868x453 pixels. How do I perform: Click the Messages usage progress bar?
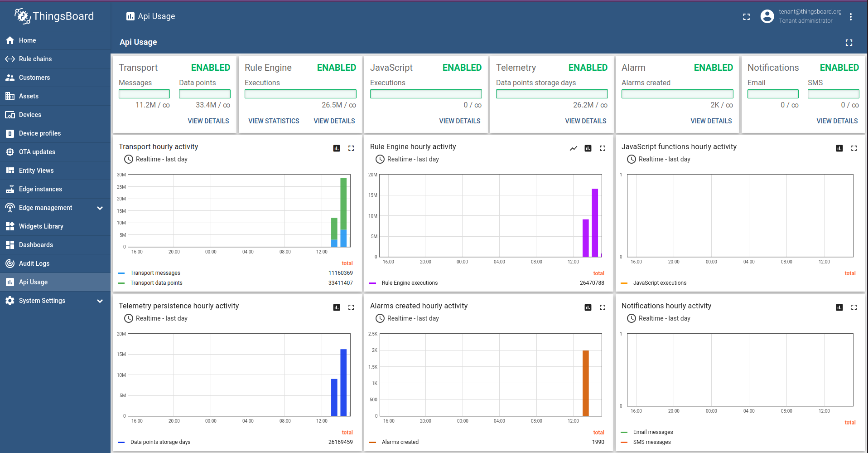pos(144,94)
